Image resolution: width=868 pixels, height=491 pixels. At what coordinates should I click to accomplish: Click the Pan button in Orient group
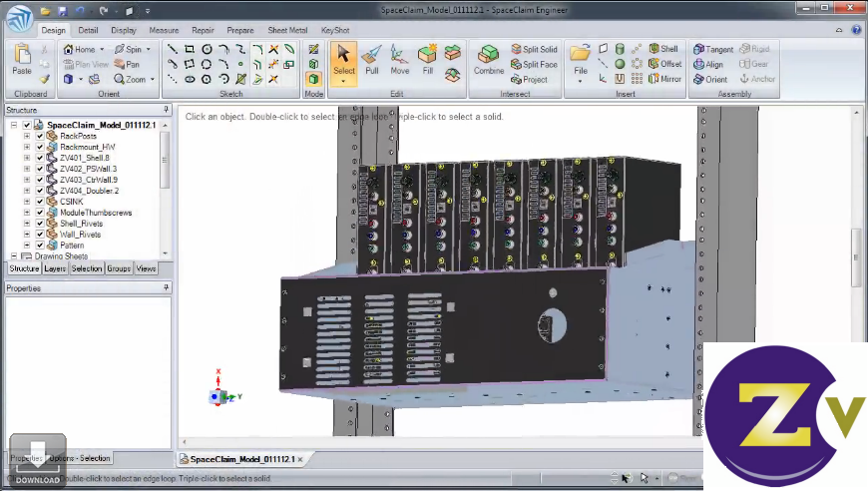[127, 64]
